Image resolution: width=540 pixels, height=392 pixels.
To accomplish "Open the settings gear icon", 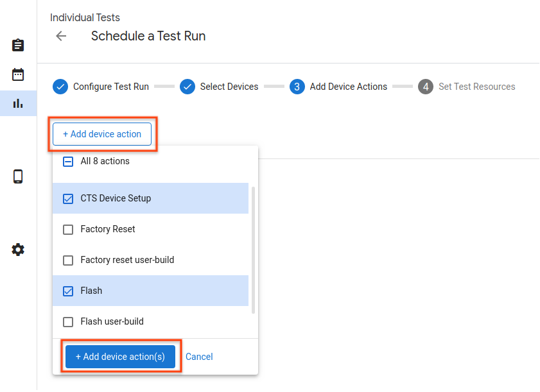I will pos(17,250).
